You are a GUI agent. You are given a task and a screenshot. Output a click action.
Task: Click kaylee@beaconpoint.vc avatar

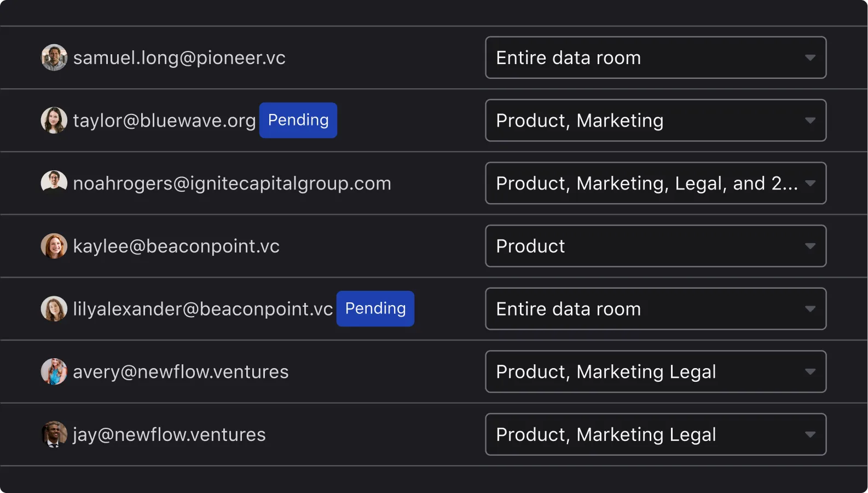click(x=54, y=246)
